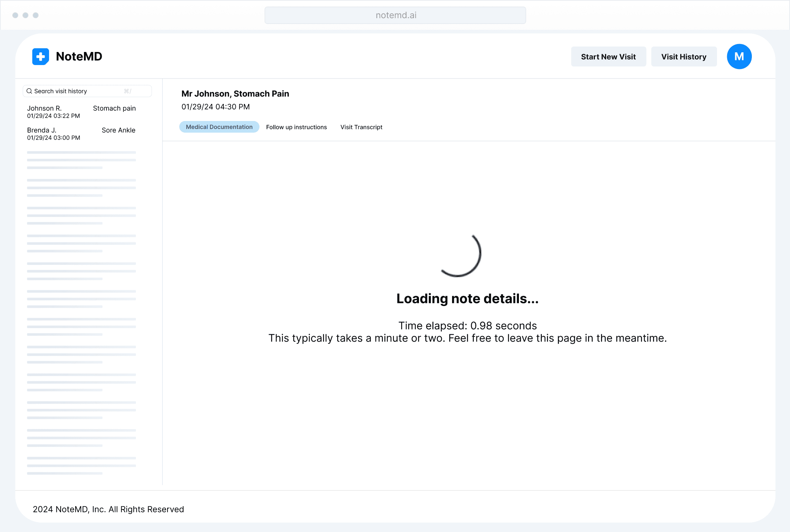The height and width of the screenshot is (532, 790).
Task: Click the notemd.ai address bar
Action: tap(395, 15)
